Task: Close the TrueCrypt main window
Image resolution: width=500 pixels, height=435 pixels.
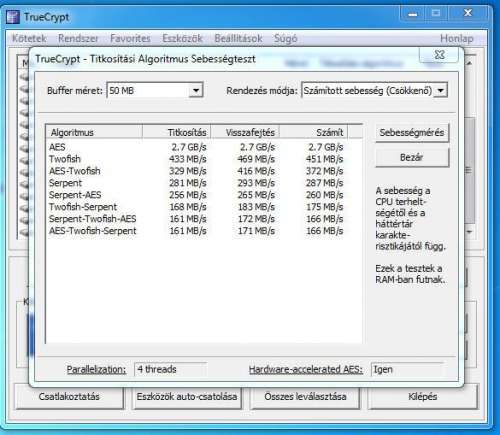Action: click(468, 14)
